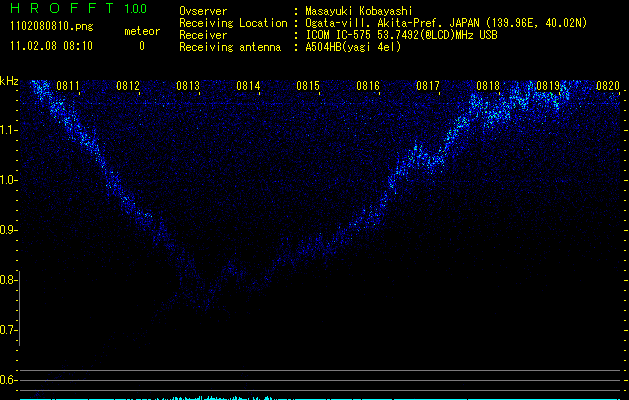Click the 0818 time marker

[488, 86]
